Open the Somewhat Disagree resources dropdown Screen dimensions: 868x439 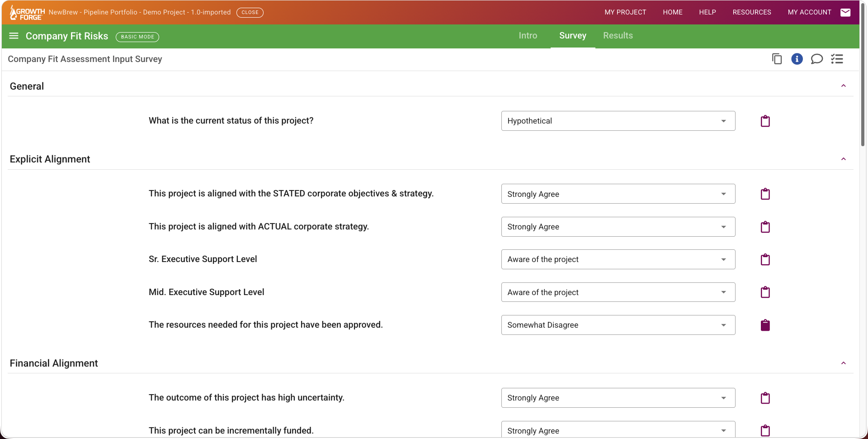point(618,325)
